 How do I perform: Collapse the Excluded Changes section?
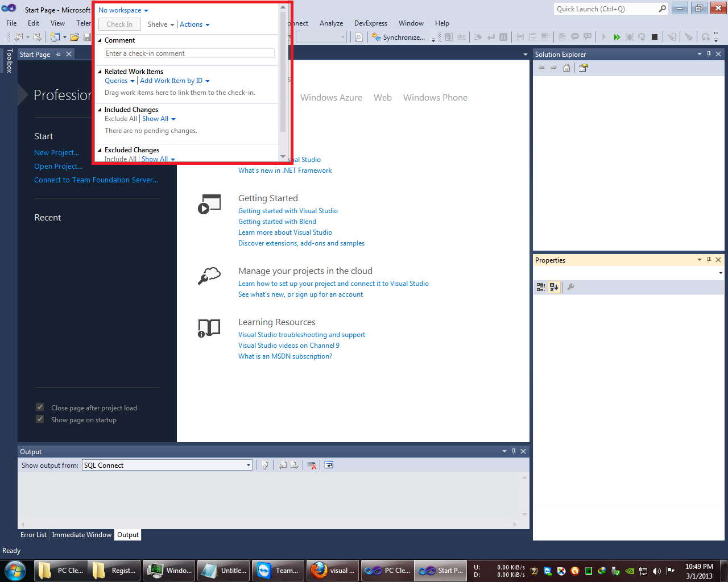[100, 150]
